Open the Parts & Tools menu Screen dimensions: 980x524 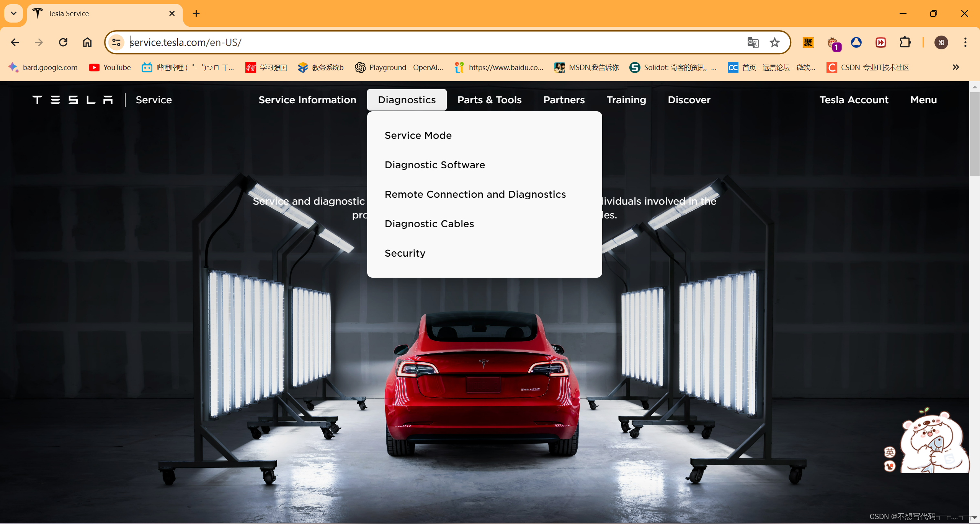tap(489, 100)
